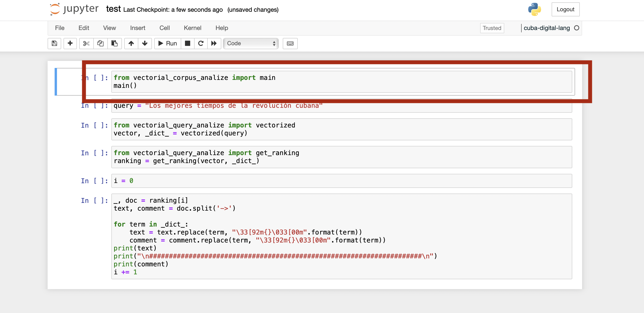Paste cells below using the clipboard icon
Image resolution: width=644 pixels, height=313 pixels.
[x=114, y=44]
